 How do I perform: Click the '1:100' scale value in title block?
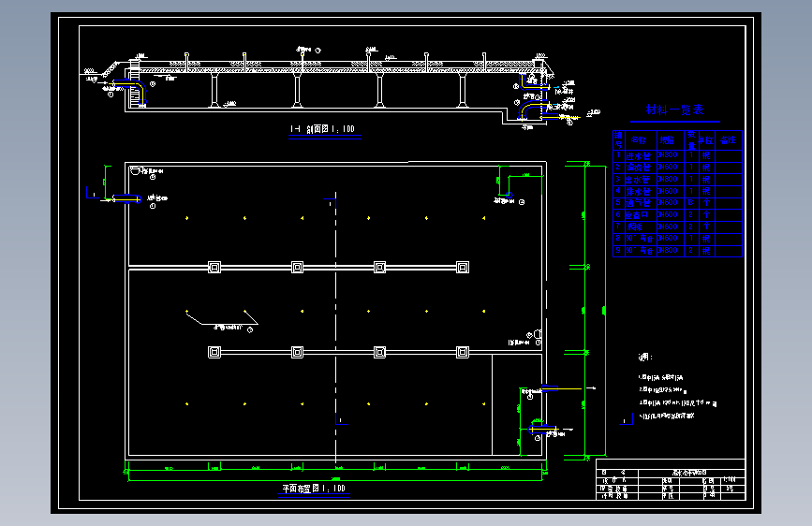pos(730,480)
